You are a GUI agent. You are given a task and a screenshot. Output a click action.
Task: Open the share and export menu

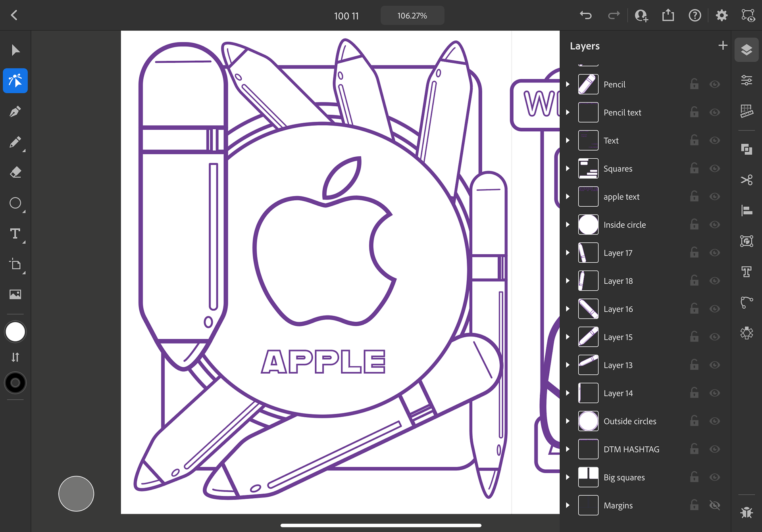point(668,15)
